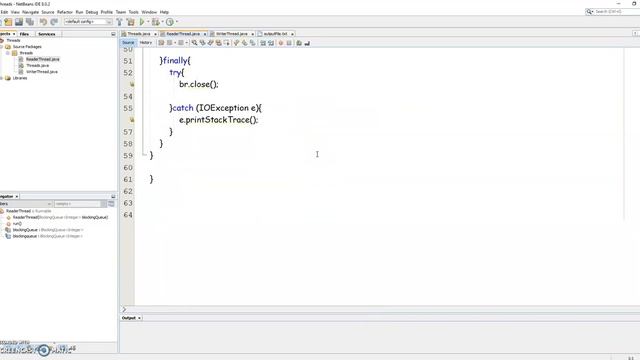
Task: Stop macro recording in the editor toolbar
Action: (x=289, y=43)
